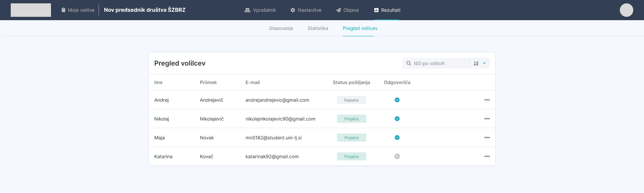Click the answered checkmark for Andrej
The height and width of the screenshot is (193, 644).
[397, 100]
